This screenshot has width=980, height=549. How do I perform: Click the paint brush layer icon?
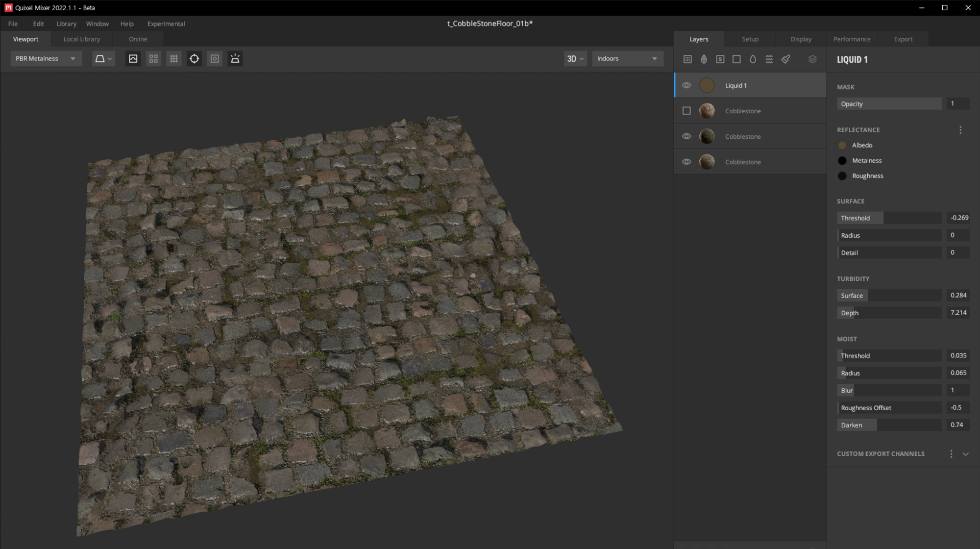(x=785, y=59)
